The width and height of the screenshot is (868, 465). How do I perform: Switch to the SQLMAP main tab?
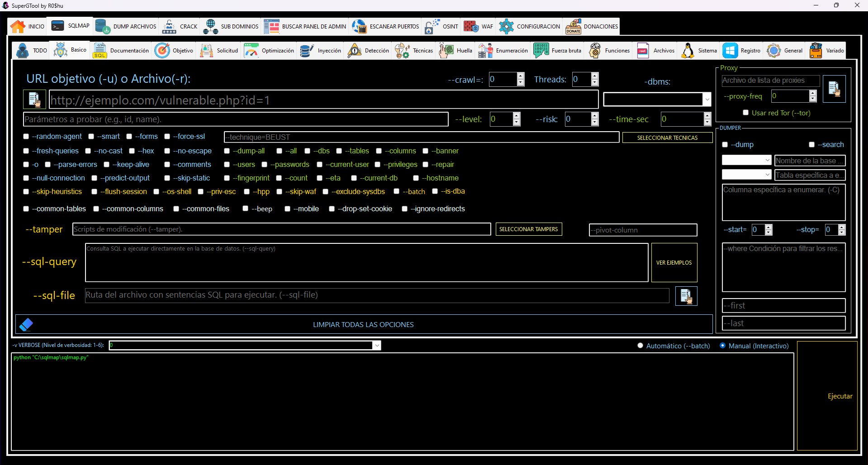[71, 26]
